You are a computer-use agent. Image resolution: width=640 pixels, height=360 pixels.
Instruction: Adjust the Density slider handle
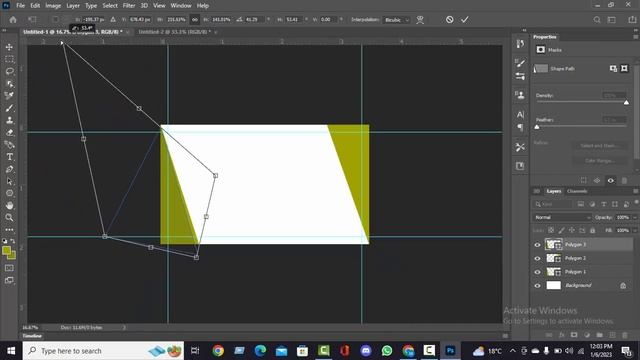(x=626, y=102)
